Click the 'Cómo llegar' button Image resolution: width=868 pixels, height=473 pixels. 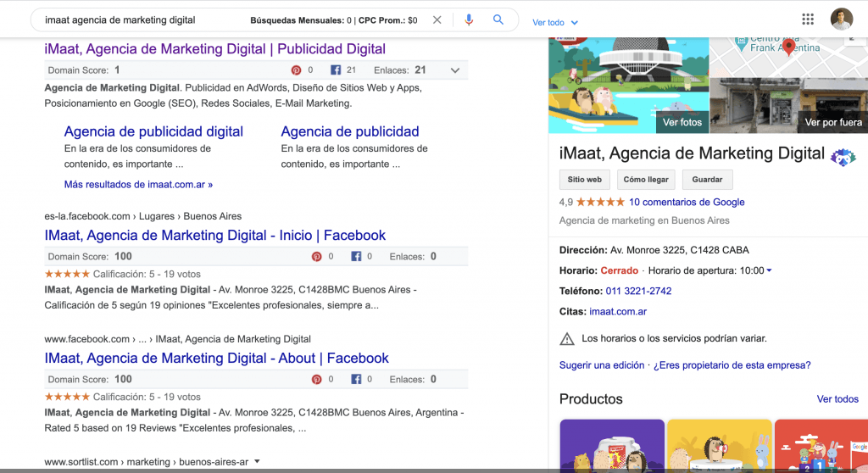click(x=646, y=180)
